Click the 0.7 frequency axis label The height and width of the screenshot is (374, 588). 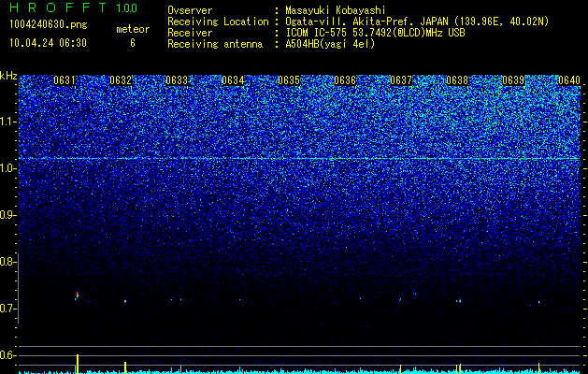pos(7,309)
